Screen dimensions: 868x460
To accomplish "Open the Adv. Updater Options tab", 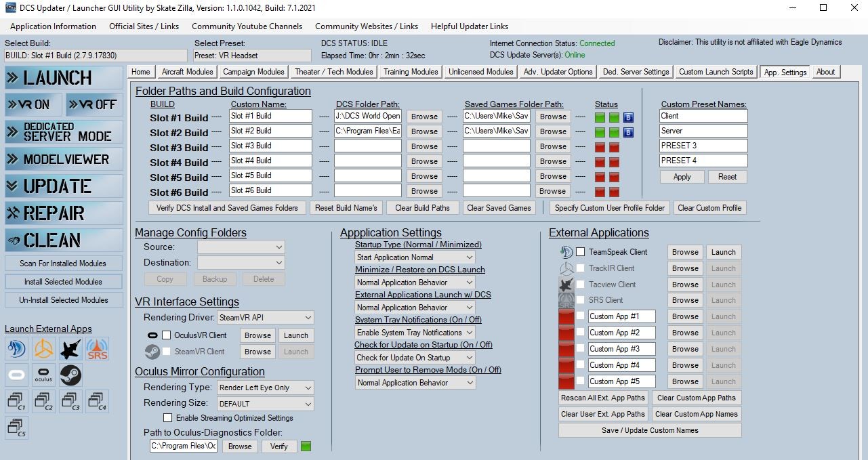I will (558, 72).
